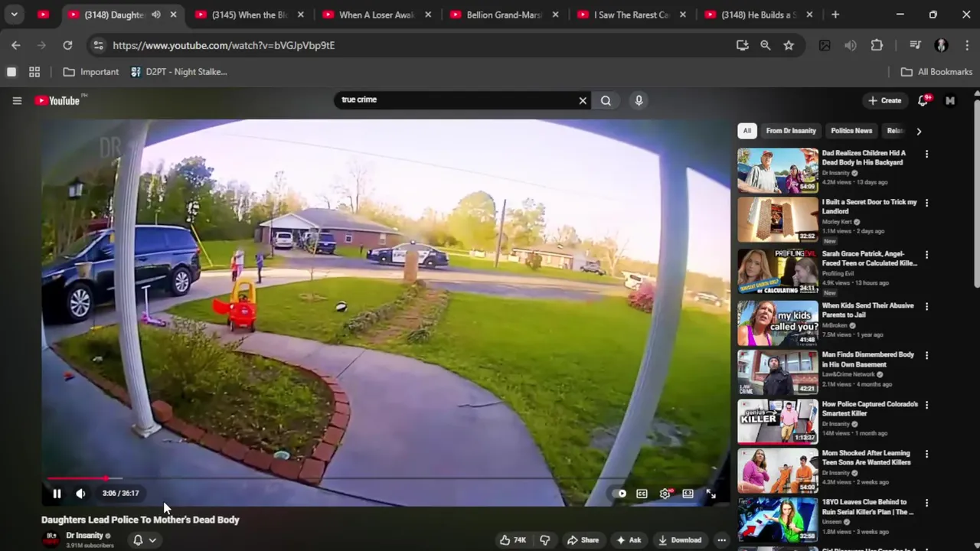Dislike the video

(x=545, y=540)
